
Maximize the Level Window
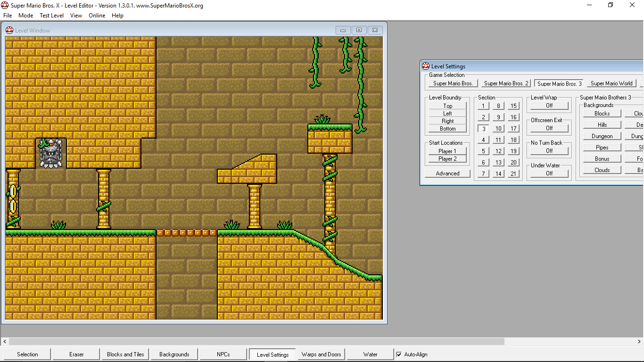(x=359, y=30)
